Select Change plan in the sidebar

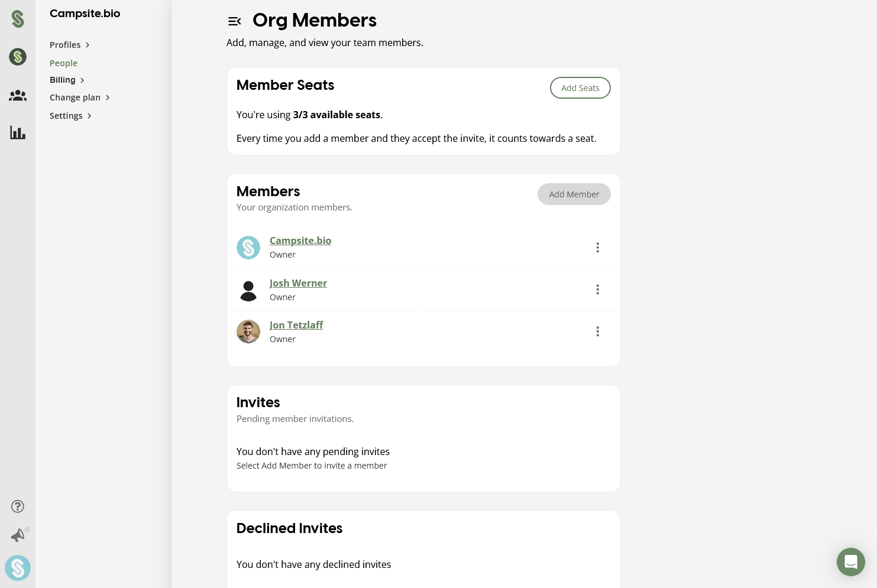(x=75, y=97)
